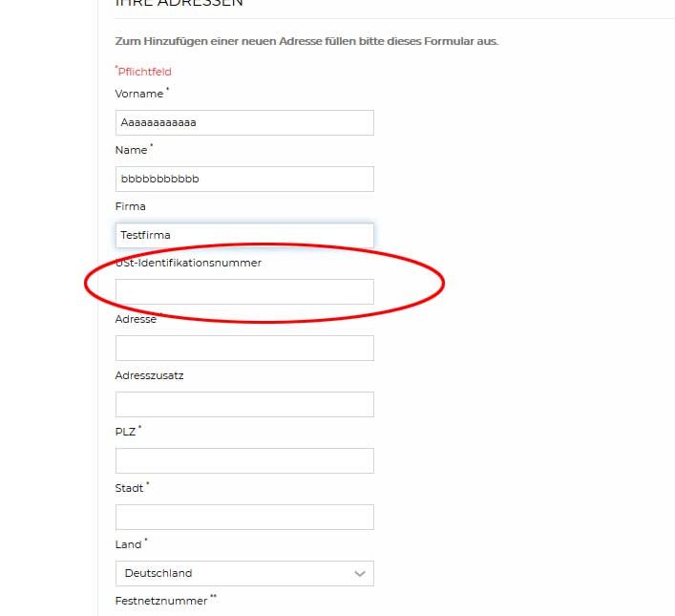Focus the Name field containing bbbbbbbbbbb
The image size is (675, 616).
click(x=243, y=179)
